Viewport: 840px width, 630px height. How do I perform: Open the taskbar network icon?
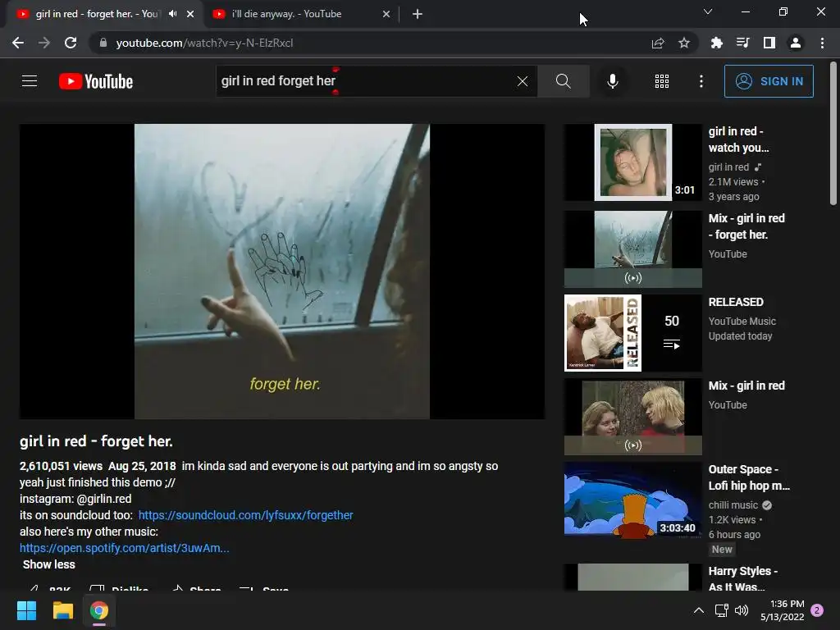[721, 610]
